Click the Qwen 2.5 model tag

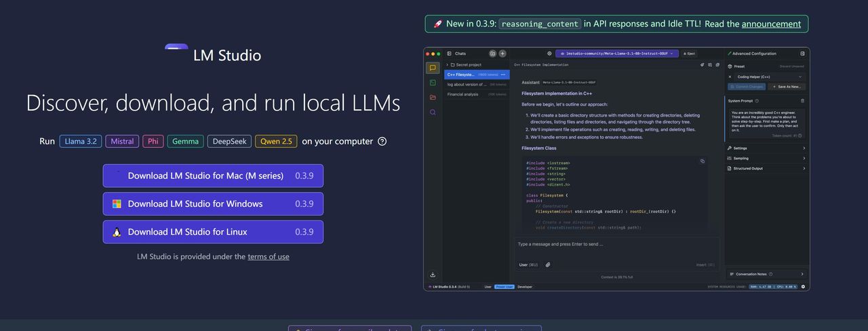276,141
